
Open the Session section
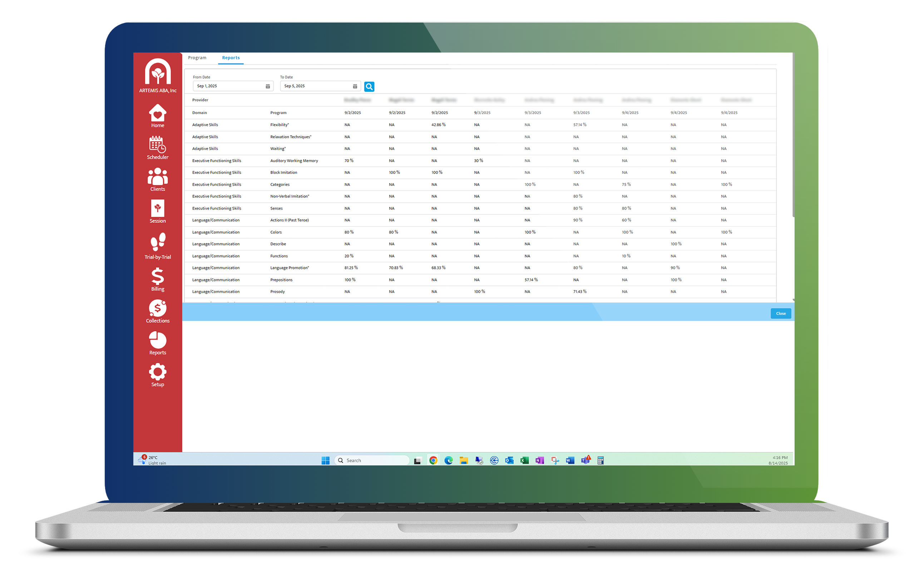click(158, 211)
